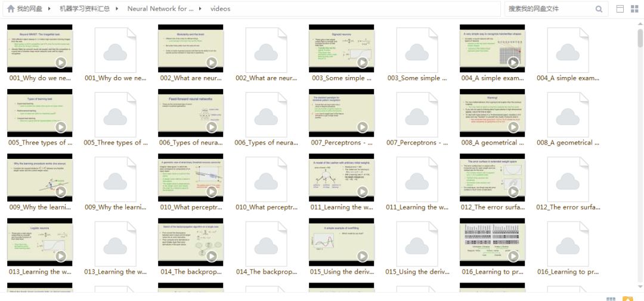This screenshot has width=644, height=301.
Task: Open video thumbnail 009_Why the learni...
Action: tap(40, 177)
